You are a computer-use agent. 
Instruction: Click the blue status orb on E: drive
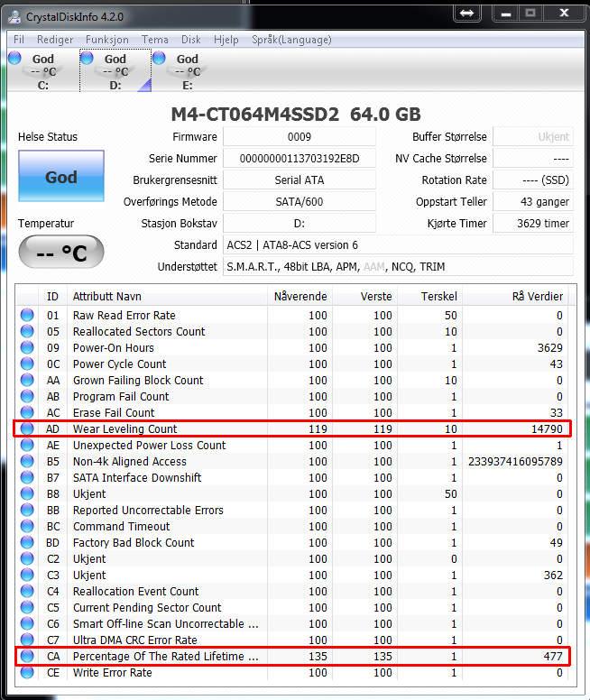click(x=159, y=58)
